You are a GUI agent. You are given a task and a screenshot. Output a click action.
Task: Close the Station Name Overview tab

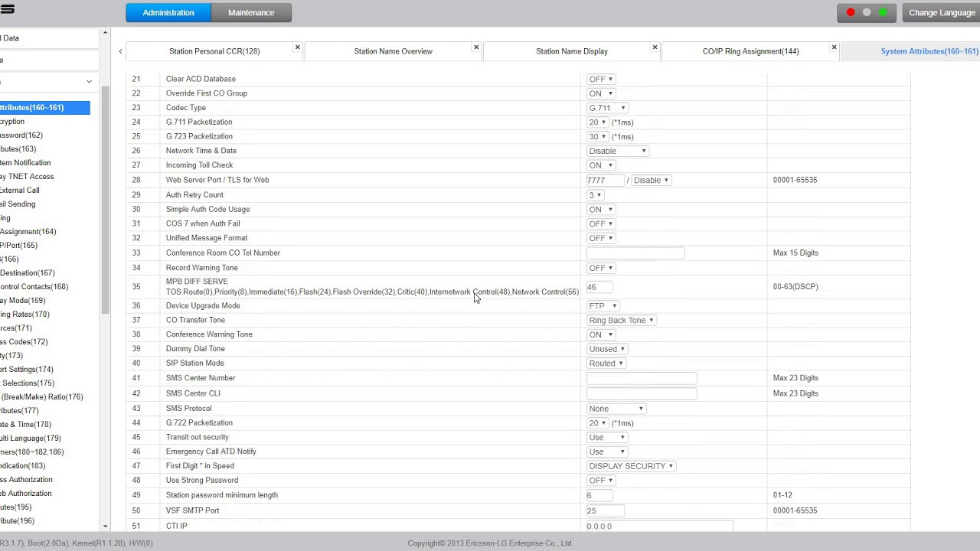pyautogui.click(x=476, y=47)
